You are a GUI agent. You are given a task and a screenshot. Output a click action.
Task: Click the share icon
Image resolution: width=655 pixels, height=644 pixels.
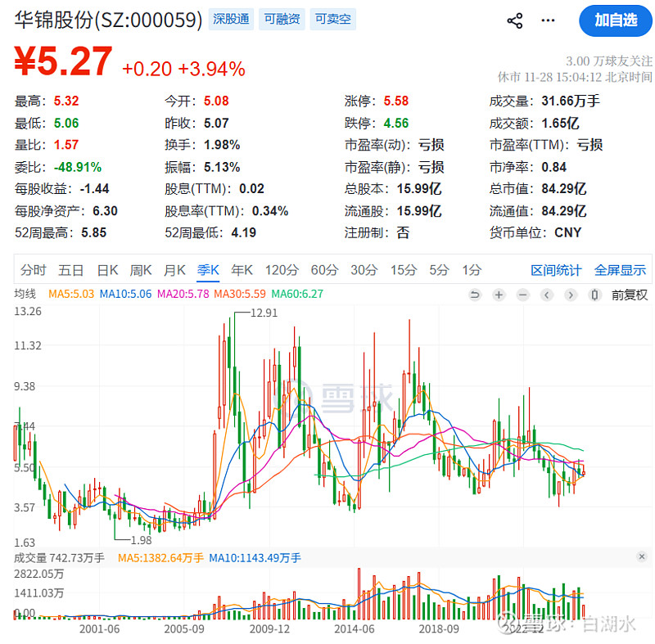(x=515, y=20)
